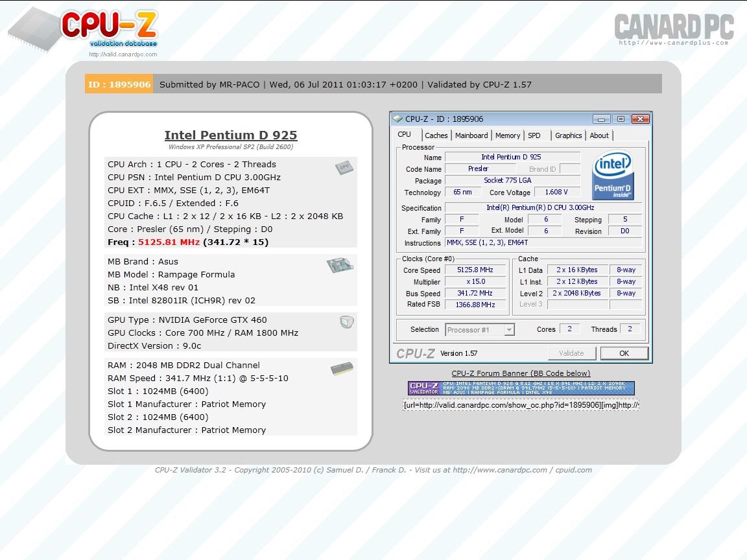This screenshot has height=560, width=747.
Task: Click the BB code URL text field
Action: point(521,405)
